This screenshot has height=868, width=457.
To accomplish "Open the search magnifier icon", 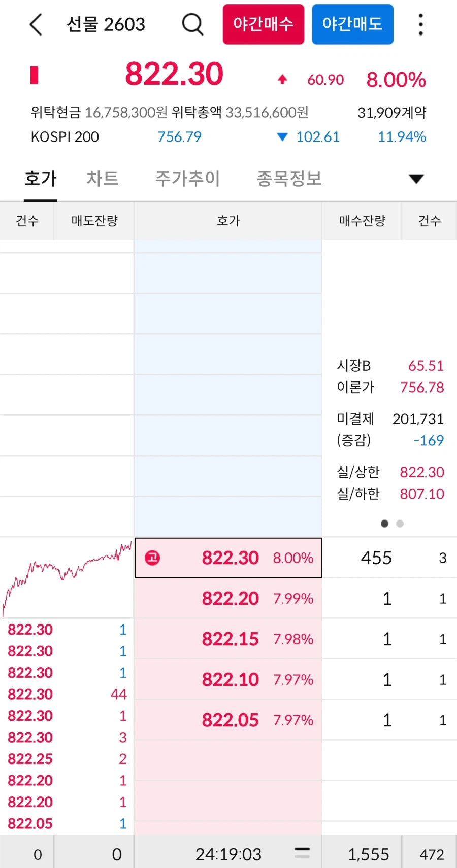I will point(192,24).
